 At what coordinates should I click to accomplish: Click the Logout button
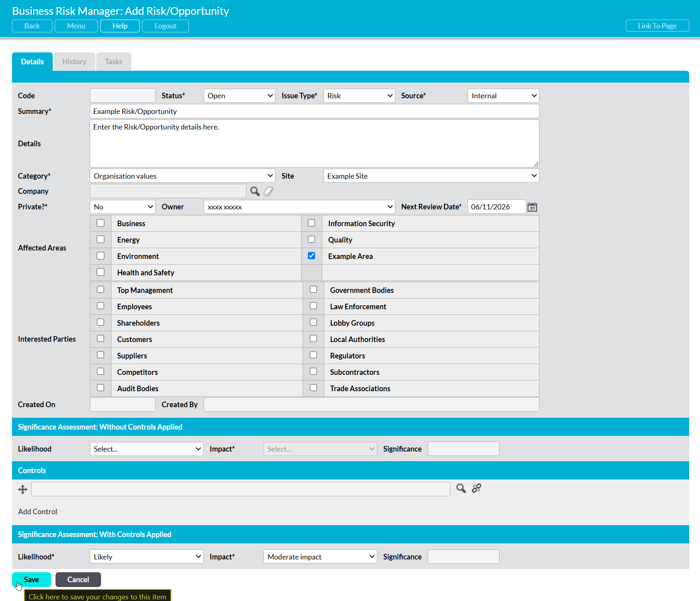165,26
